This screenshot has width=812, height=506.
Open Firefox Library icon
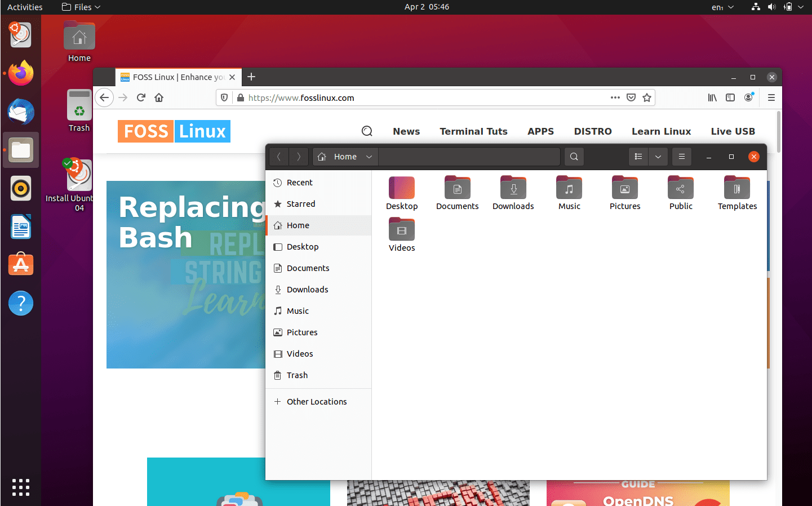pyautogui.click(x=712, y=97)
